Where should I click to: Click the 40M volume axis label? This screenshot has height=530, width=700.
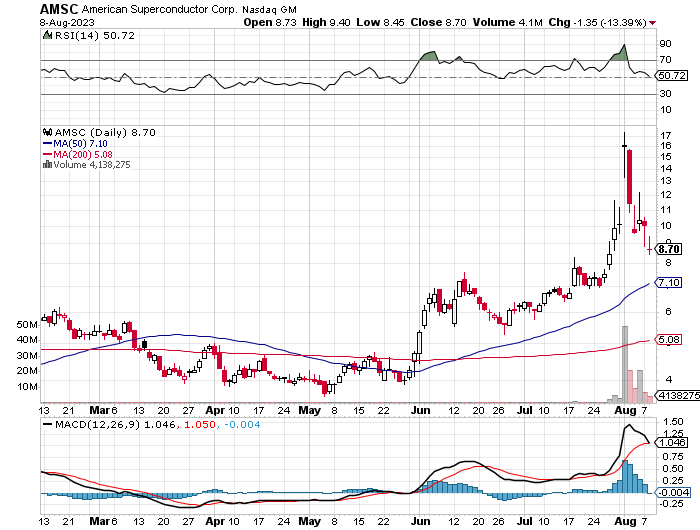27,340
